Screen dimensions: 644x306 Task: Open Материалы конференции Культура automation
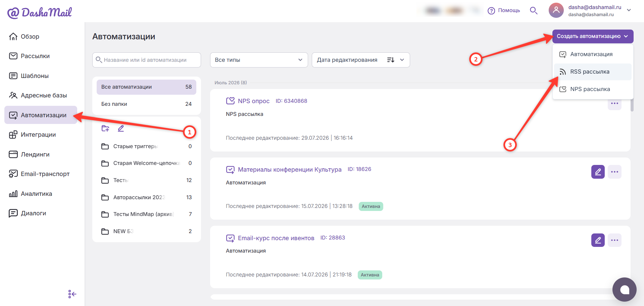tap(290, 170)
